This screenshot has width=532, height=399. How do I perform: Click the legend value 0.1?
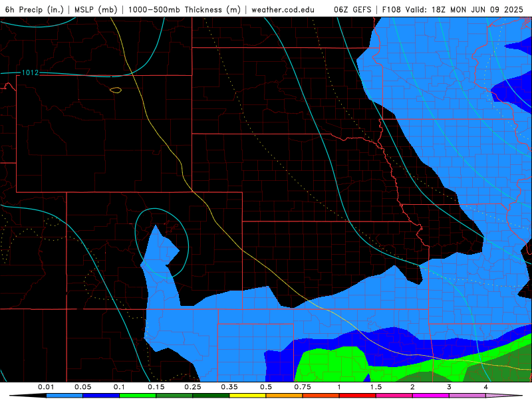[x=119, y=387]
